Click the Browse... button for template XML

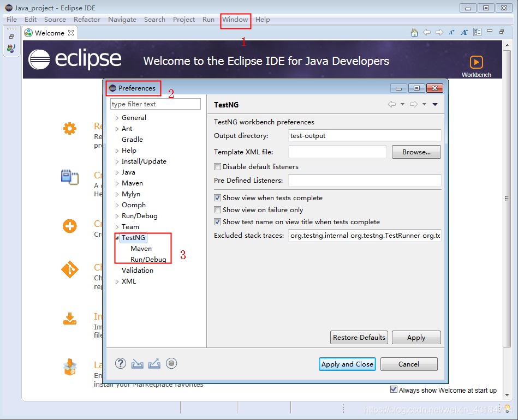(416, 152)
